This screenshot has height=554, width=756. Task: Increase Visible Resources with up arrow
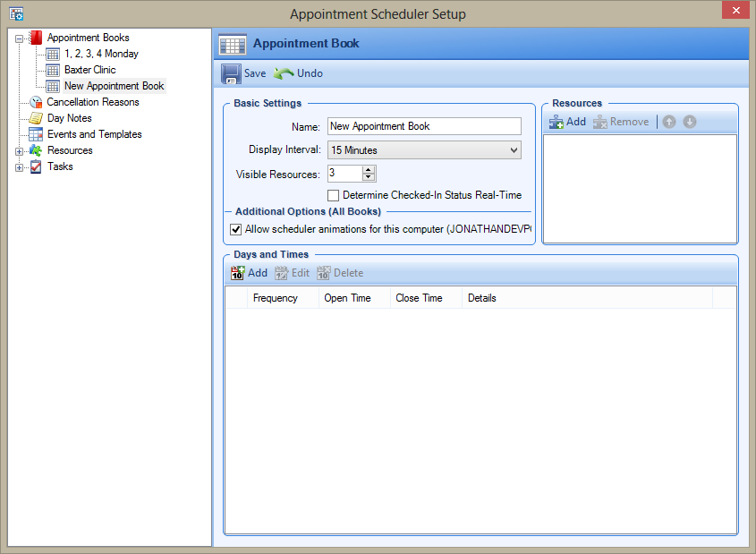tap(369, 169)
